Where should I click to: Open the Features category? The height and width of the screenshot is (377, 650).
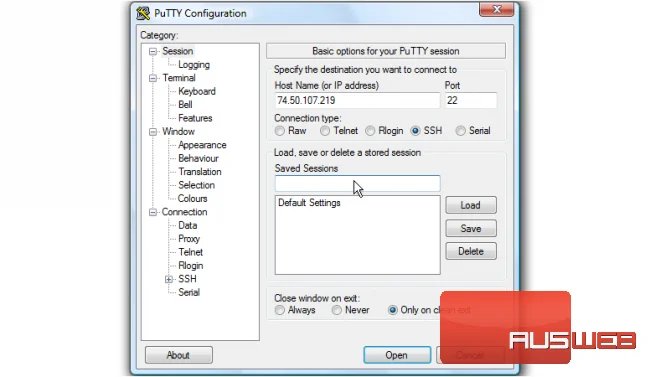pyautogui.click(x=195, y=118)
